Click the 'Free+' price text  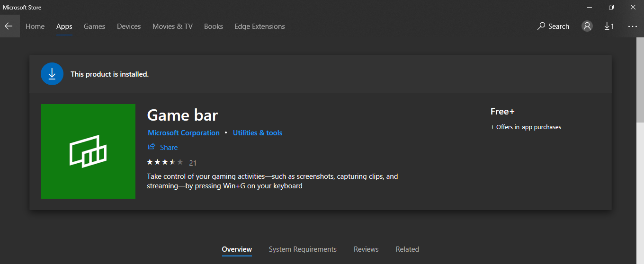pos(502,112)
